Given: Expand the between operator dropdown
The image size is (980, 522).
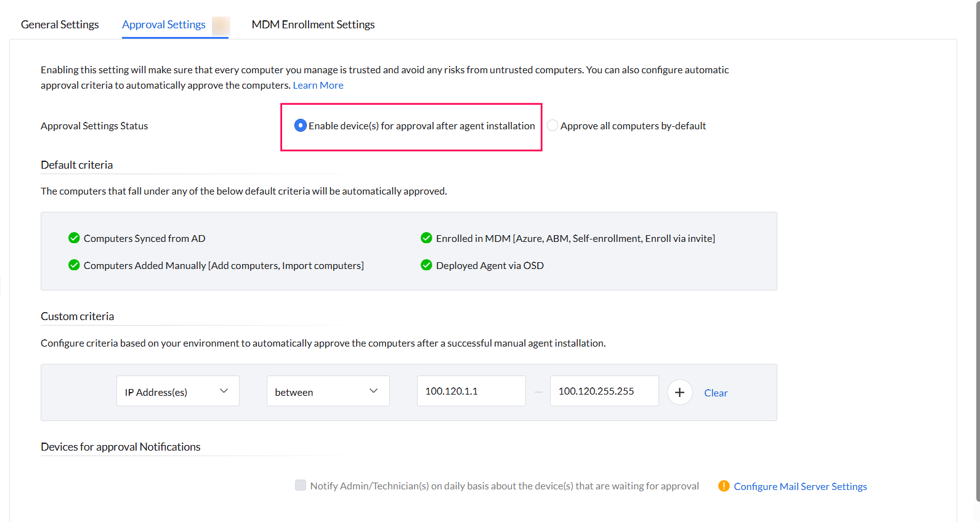Looking at the screenshot, I should pyautogui.click(x=328, y=391).
